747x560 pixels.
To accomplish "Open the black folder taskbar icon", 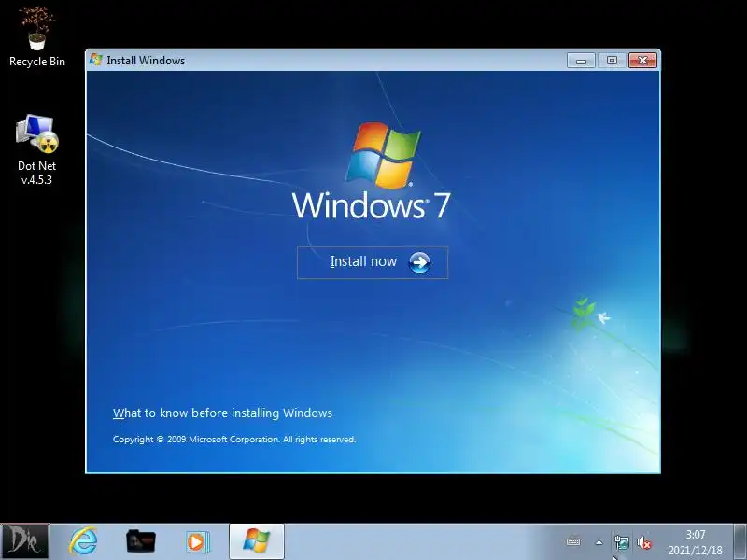I will (141, 541).
